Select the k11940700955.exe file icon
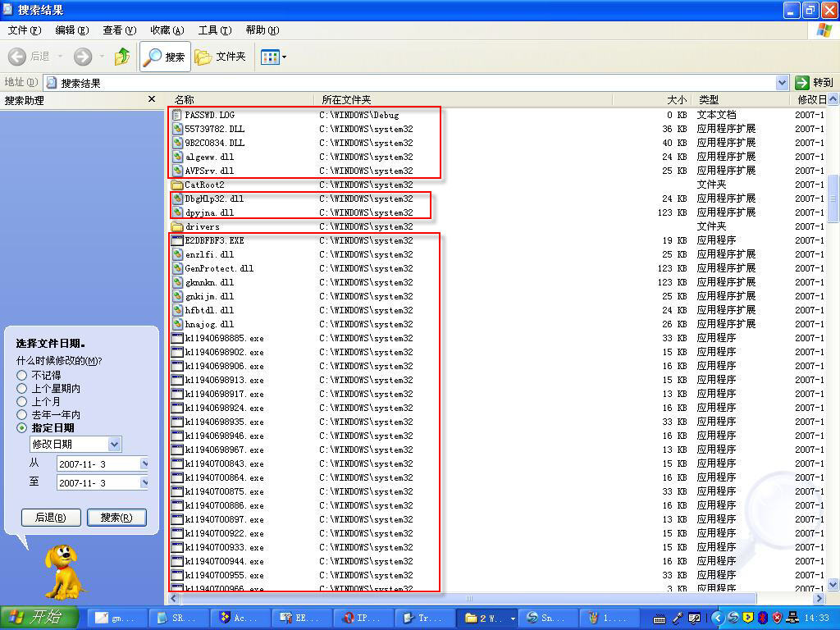The height and width of the screenshot is (630, 840). pos(177,575)
